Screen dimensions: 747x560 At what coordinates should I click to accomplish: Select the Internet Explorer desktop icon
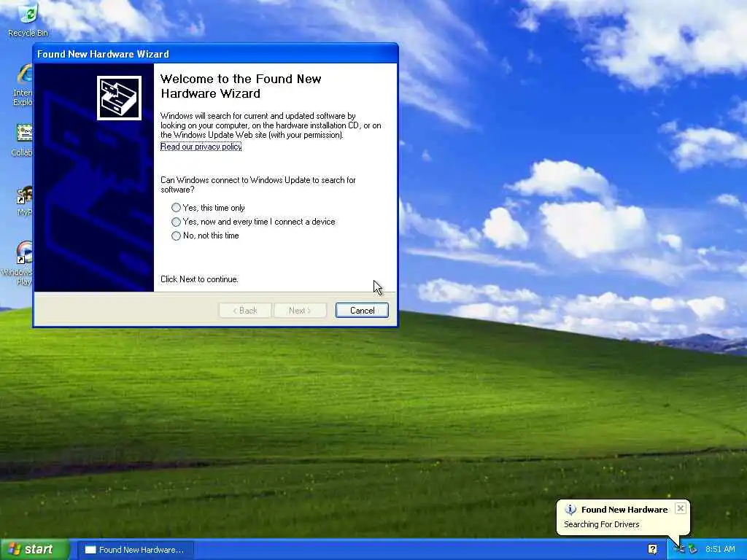pos(23,86)
